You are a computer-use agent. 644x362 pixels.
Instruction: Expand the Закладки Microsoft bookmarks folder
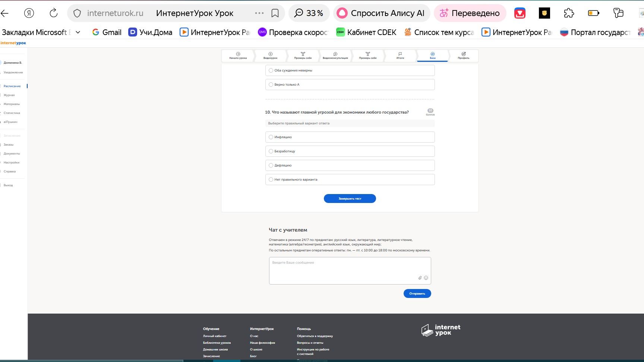point(41,32)
